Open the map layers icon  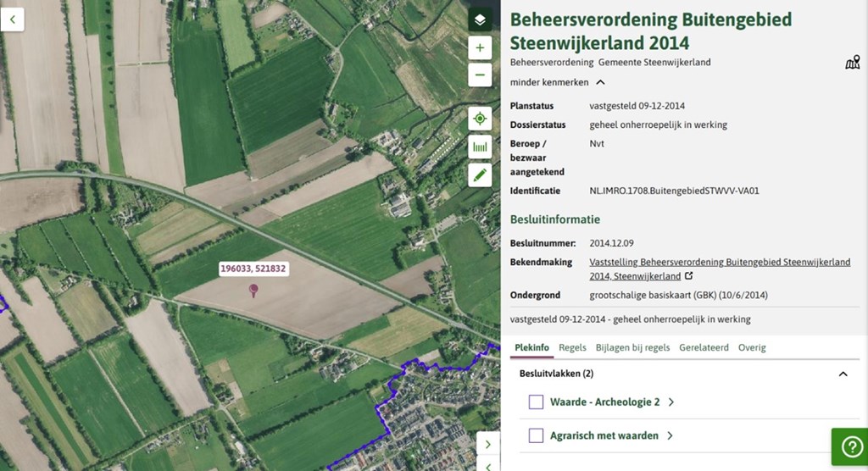tap(480, 20)
